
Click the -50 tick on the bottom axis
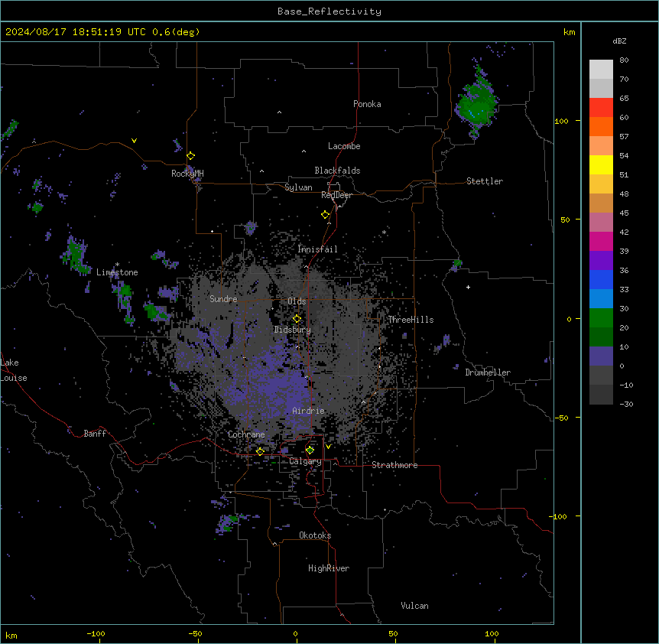(196, 634)
